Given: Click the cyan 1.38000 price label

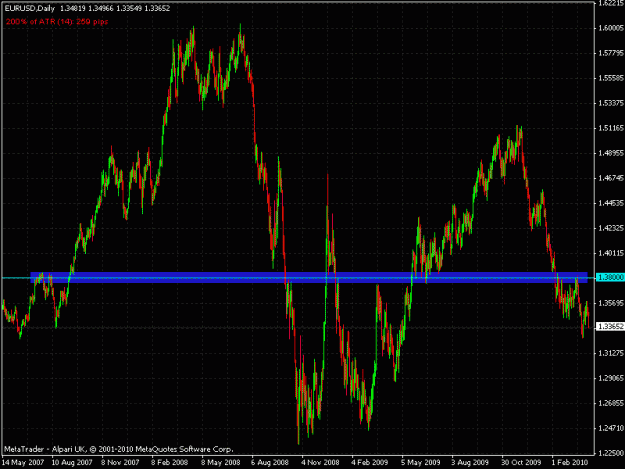Looking at the screenshot, I should pos(610,277).
